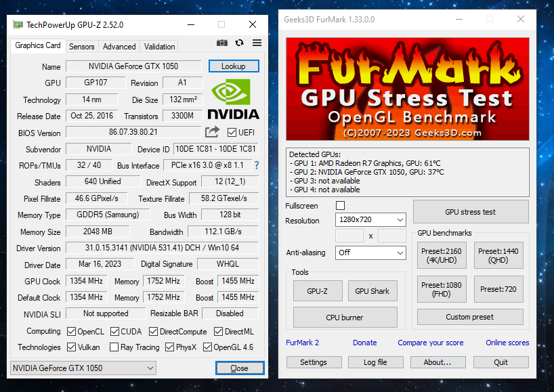Open the GPU selector dropdown in GPU-Z

tap(83, 368)
